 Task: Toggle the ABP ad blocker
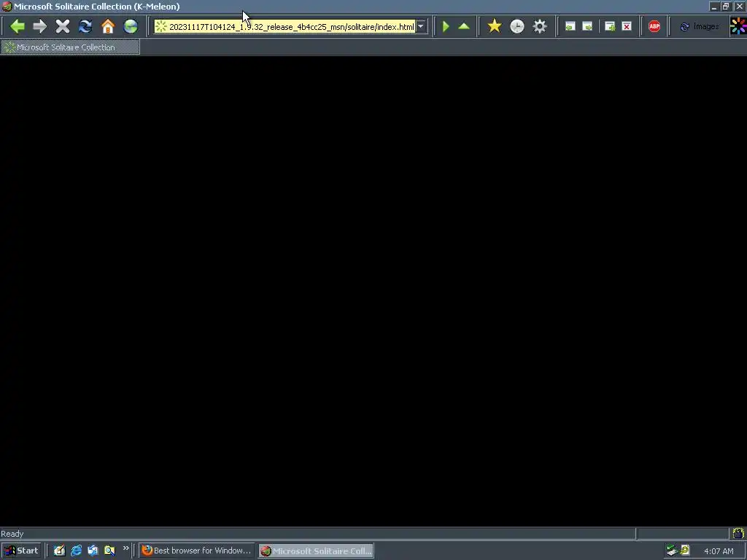click(654, 26)
